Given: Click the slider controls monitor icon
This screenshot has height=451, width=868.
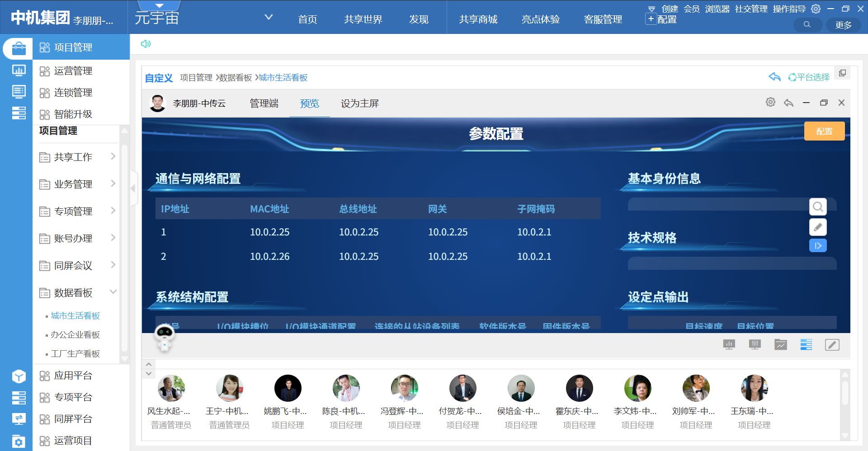Looking at the screenshot, I should [755, 345].
